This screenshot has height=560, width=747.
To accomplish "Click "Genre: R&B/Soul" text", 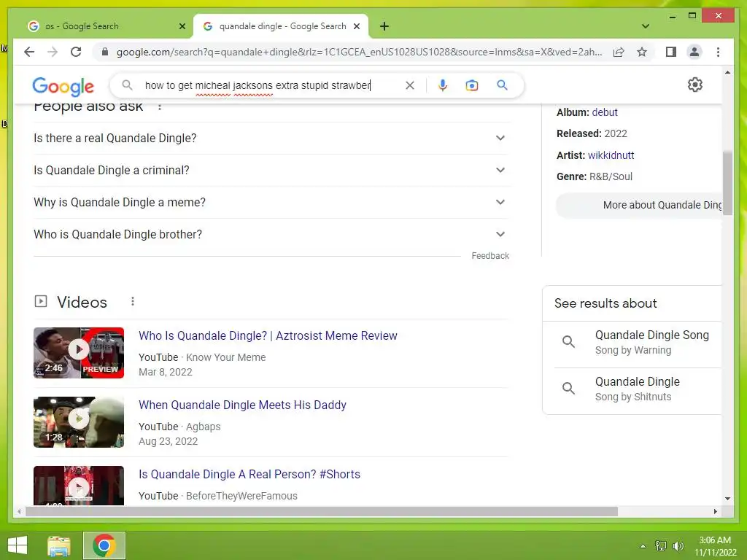I will pos(595,176).
